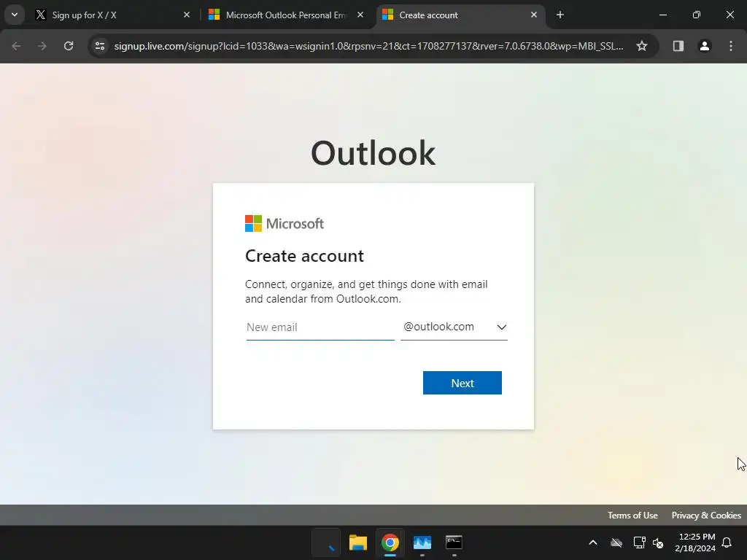747x560 pixels.
Task: Click the taskbar search icon
Action: [x=326, y=542]
